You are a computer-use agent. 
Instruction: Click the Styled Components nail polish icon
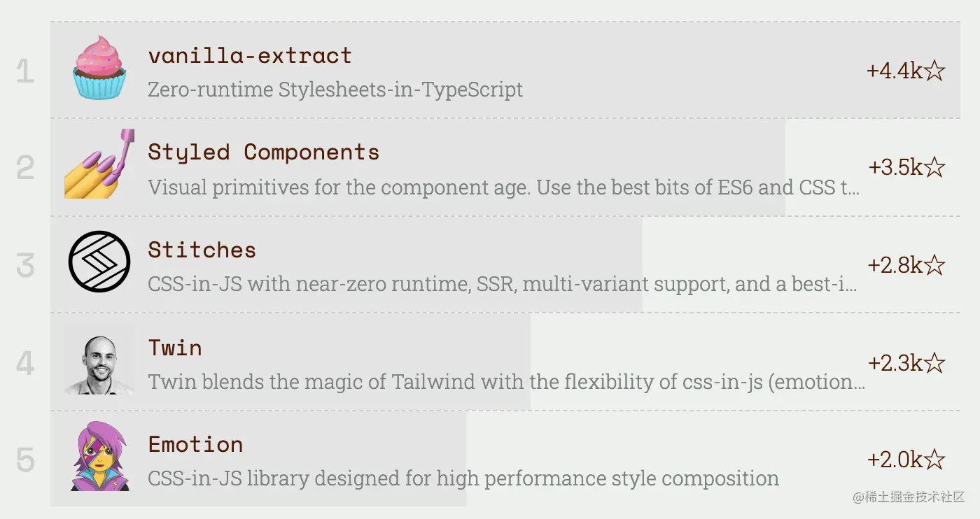point(99,164)
